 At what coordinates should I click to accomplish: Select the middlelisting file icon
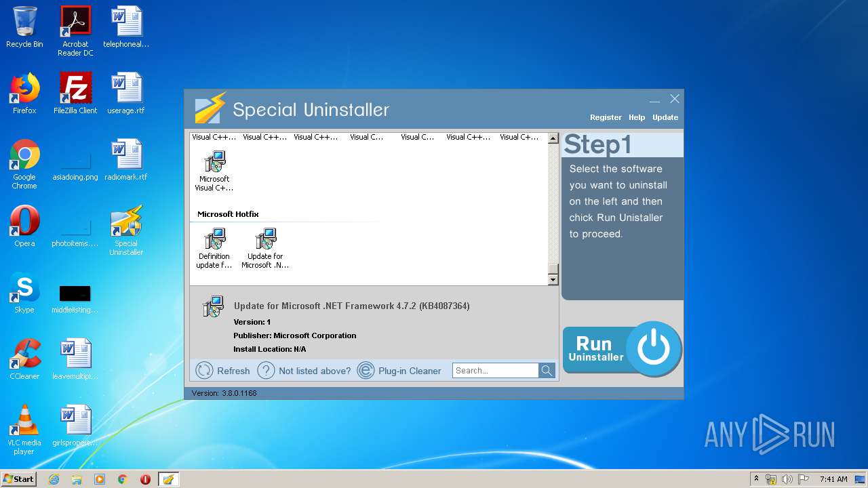click(75, 300)
